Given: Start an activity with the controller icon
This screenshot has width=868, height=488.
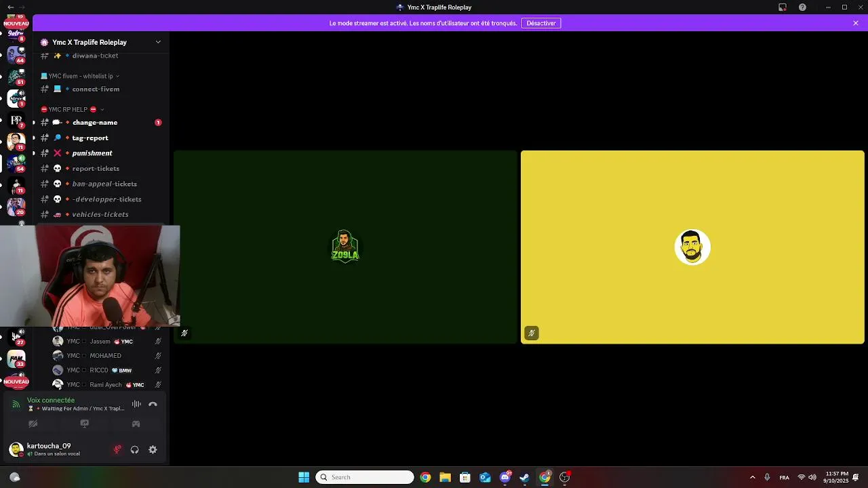Looking at the screenshot, I should 136,424.
